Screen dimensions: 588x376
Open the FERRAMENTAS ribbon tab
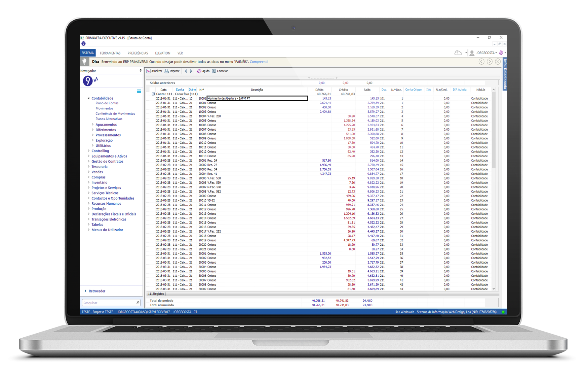click(x=110, y=53)
